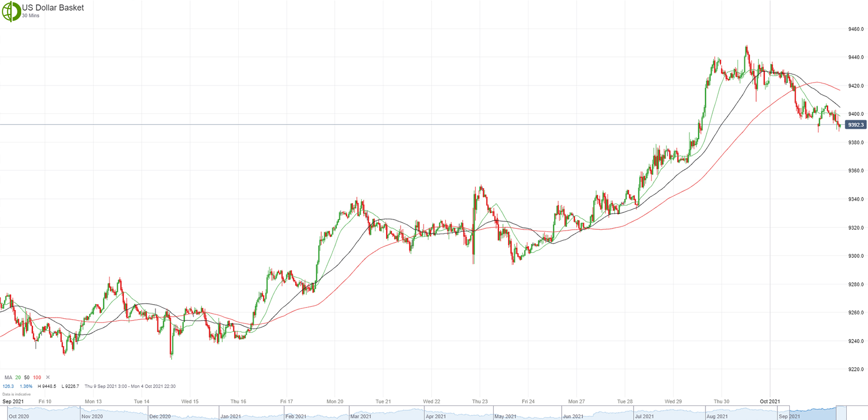Click the 9440.0 price axis label
Image resolution: width=868 pixels, height=420 pixels.
tap(856, 57)
